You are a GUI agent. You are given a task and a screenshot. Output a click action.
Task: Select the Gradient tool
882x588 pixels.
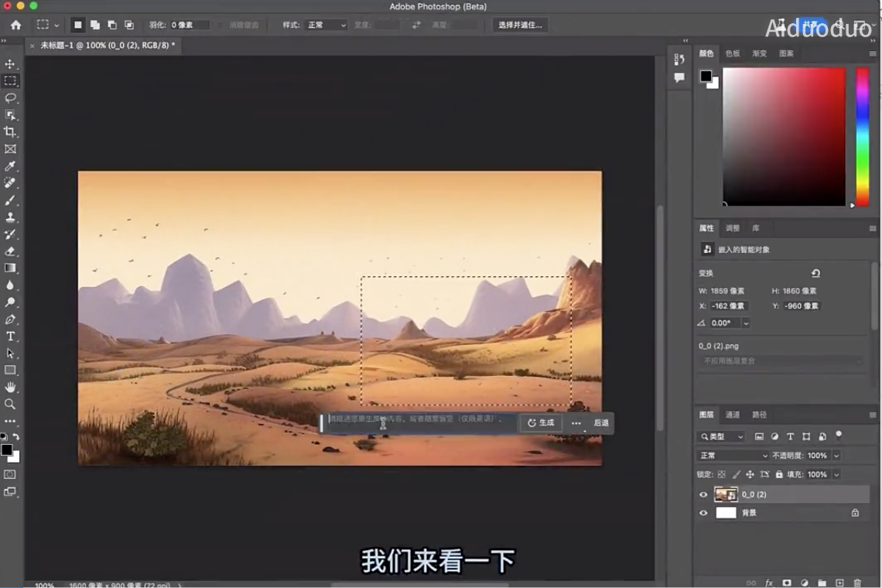point(10,268)
